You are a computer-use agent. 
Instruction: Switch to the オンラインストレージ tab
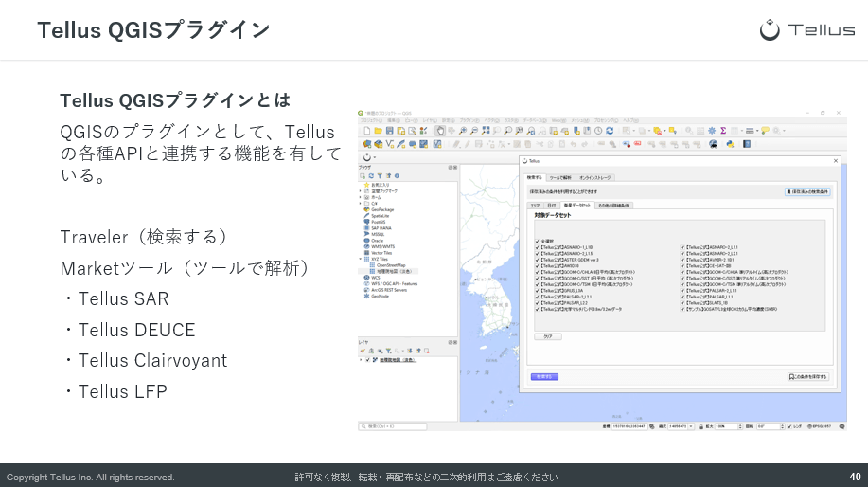tap(594, 178)
